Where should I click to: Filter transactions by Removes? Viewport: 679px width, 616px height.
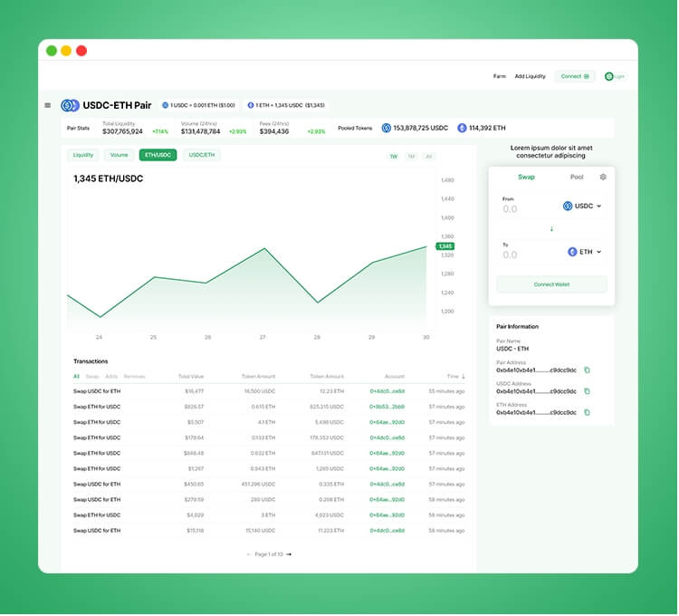(x=135, y=377)
